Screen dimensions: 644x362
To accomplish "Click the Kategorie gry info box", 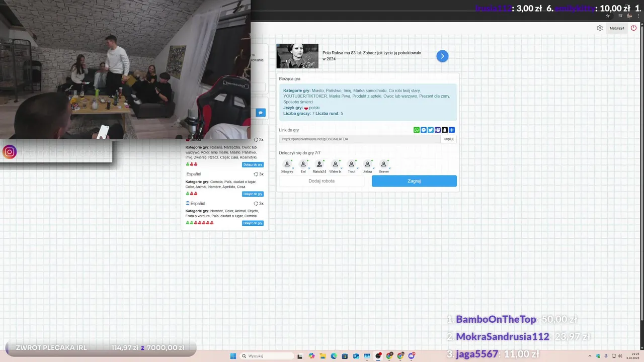I will 368,102.
